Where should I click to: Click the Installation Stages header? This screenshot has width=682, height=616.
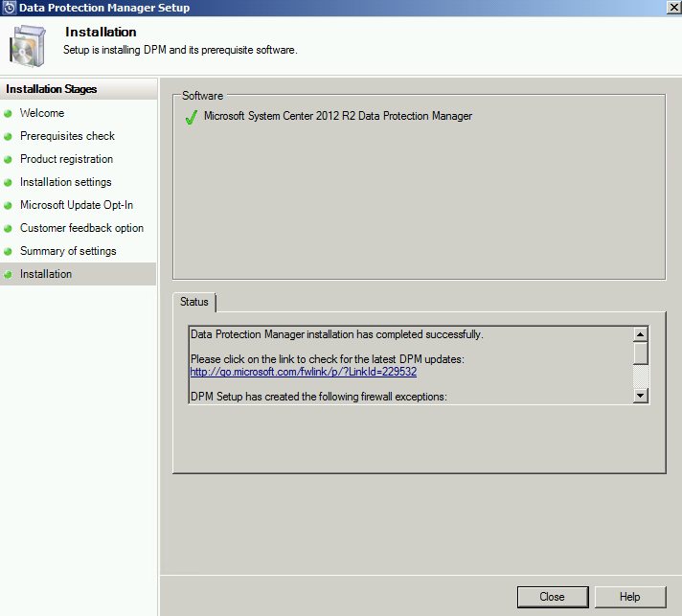tap(52, 89)
